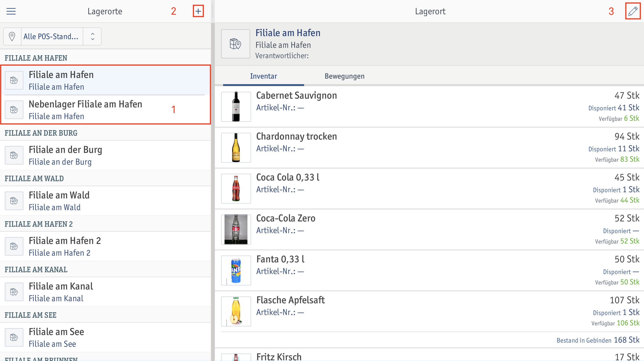Click warehouse icon of Filiale an der Burg

pyautogui.click(x=14, y=155)
